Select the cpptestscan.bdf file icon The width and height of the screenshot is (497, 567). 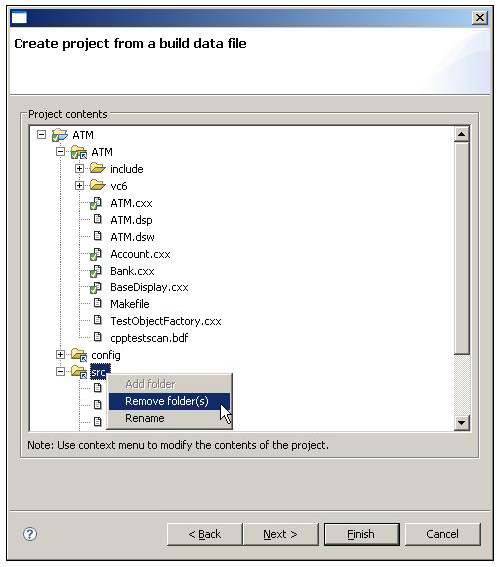pos(97,337)
